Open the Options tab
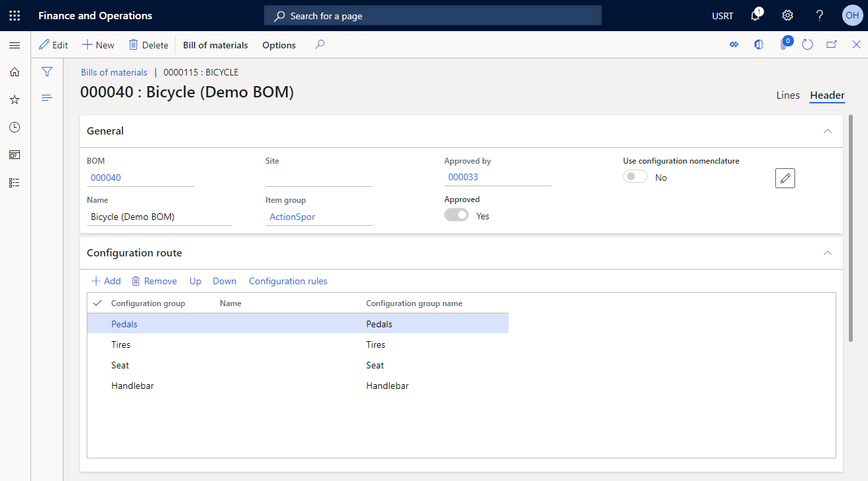Viewport: 868px width, 481px height. tap(279, 45)
